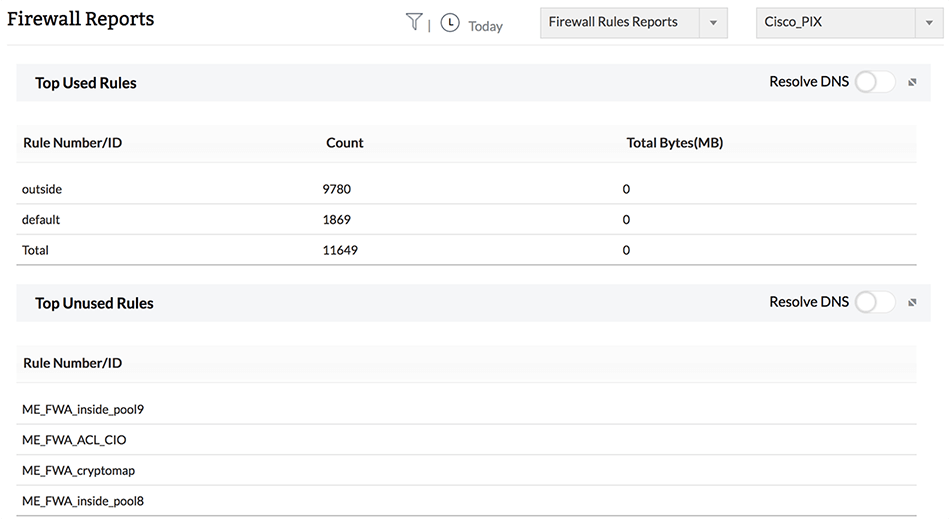Image resolution: width=950 pixels, height=519 pixels.
Task: Expand the Top Unused Rules panel
Action: coord(912,303)
